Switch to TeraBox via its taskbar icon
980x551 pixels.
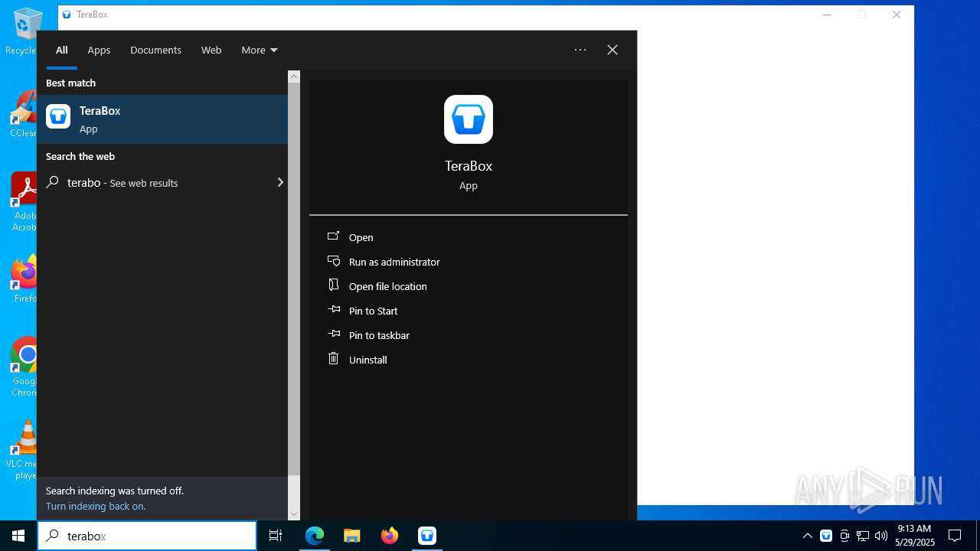click(427, 536)
